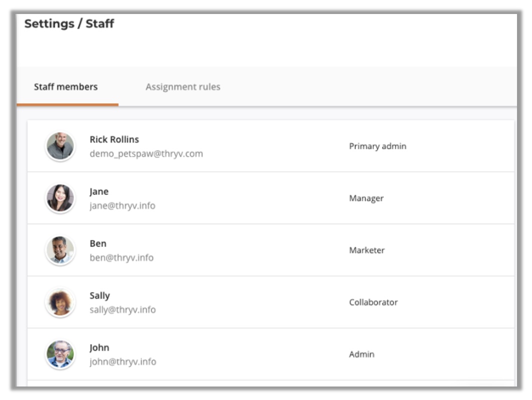Click the staff name John

[x=99, y=347]
